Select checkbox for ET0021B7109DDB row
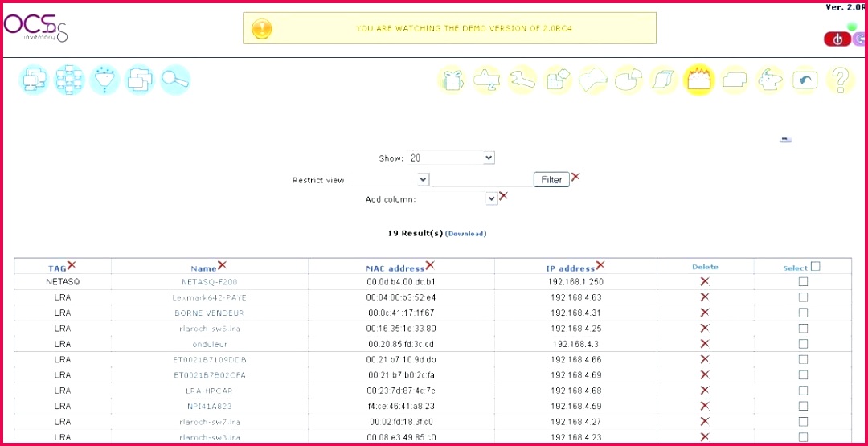 (x=803, y=359)
